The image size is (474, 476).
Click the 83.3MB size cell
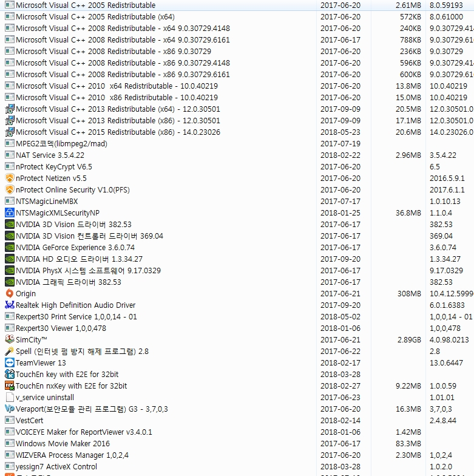pyautogui.click(x=408, y=443)
